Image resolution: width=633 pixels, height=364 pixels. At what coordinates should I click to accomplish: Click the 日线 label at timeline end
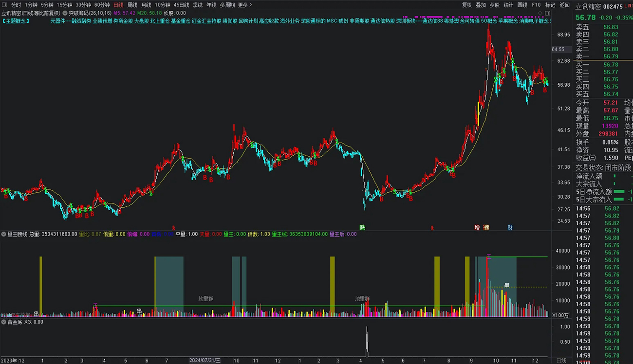coord(561,361)
